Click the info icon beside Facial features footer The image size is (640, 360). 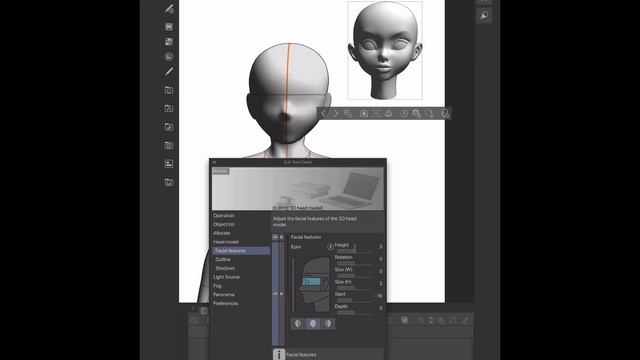278,354
